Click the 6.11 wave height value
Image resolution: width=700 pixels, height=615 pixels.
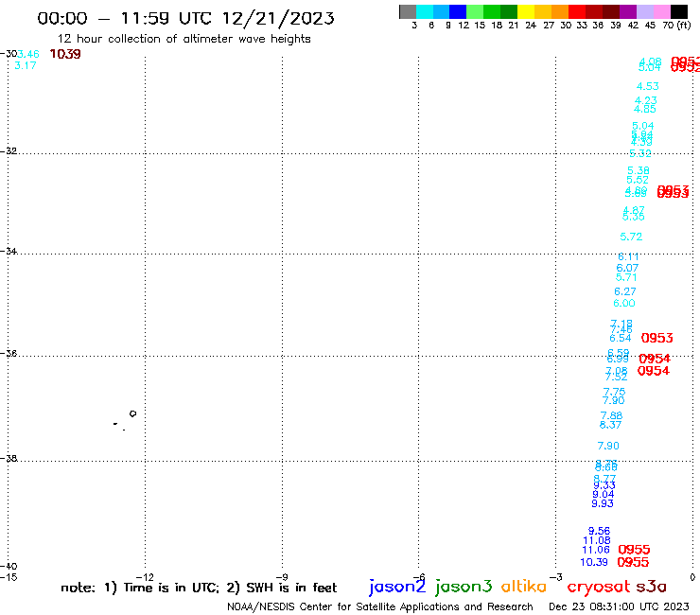tap(628, 256)
